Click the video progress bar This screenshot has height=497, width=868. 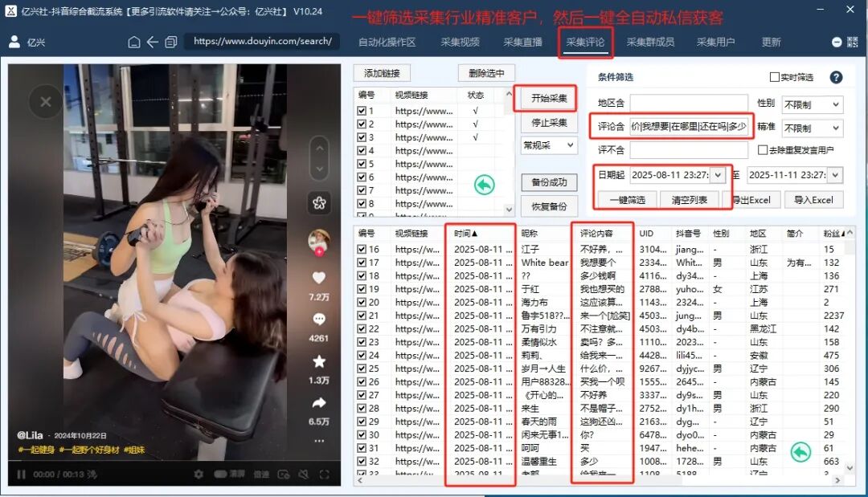174,462
